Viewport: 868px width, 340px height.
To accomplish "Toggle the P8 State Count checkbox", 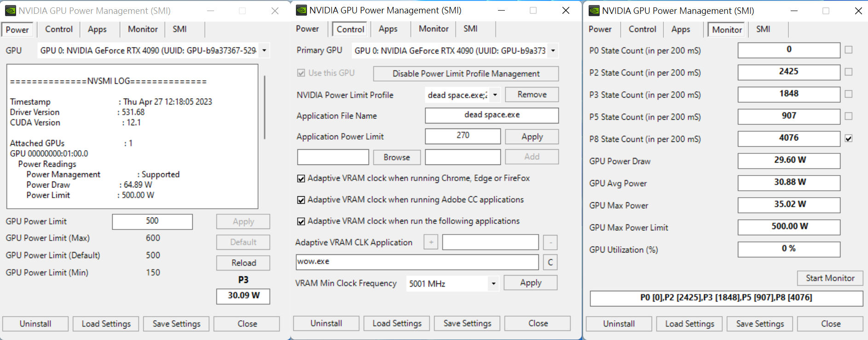I will (849, 138).
